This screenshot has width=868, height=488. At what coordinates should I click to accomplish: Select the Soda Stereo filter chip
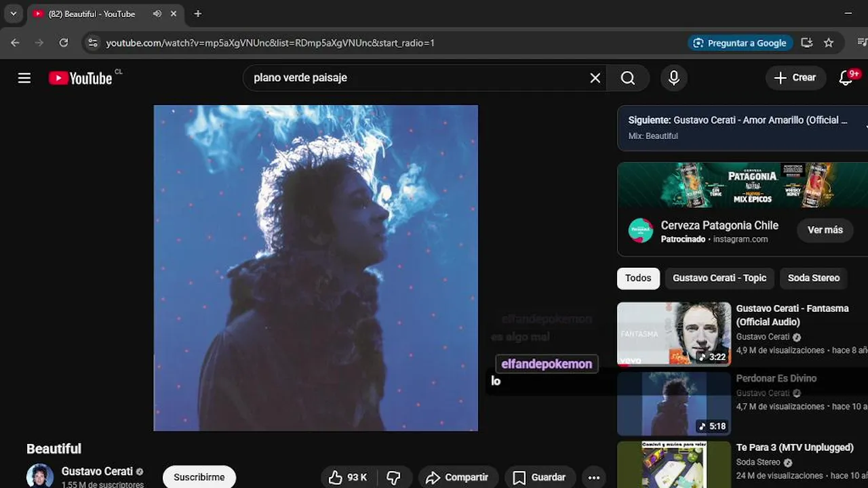click(814, 278)
